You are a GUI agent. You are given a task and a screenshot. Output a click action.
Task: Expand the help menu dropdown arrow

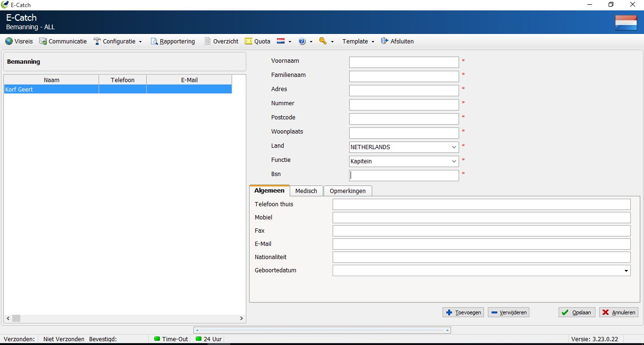click(311, 42)
